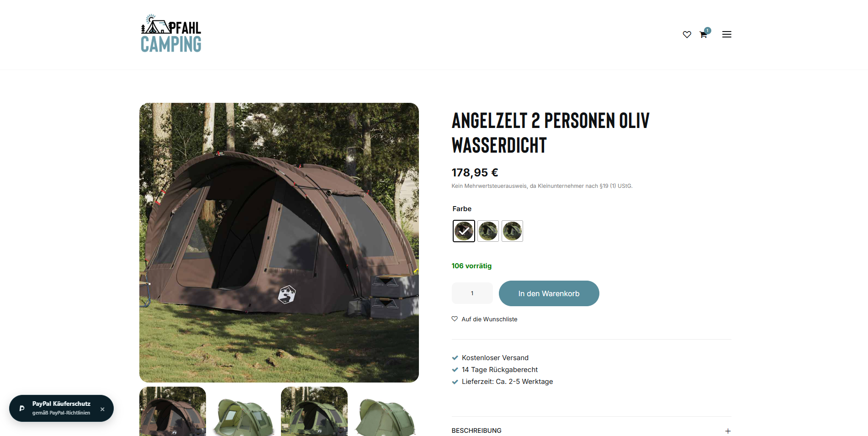Open the shopping cart icon
868x436 pixels.
(x=704, y=34)
